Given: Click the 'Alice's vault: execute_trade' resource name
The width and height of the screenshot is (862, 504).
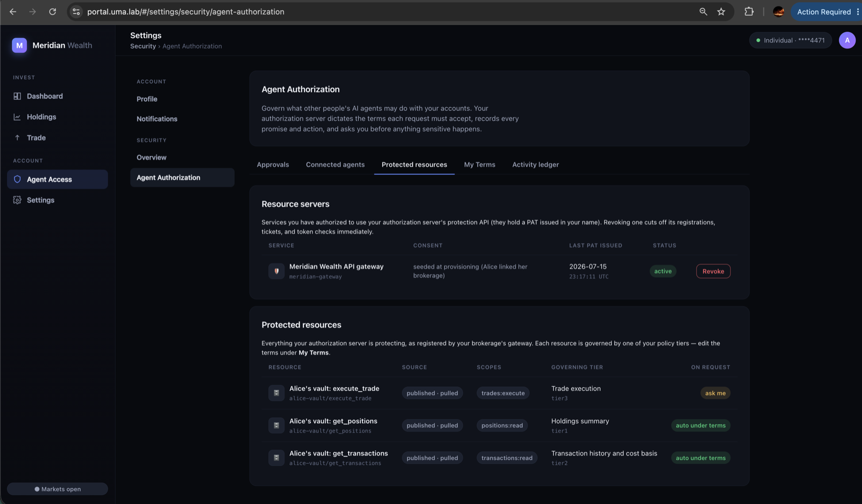Looking at the screenshot, I should [x=334, y=389].
